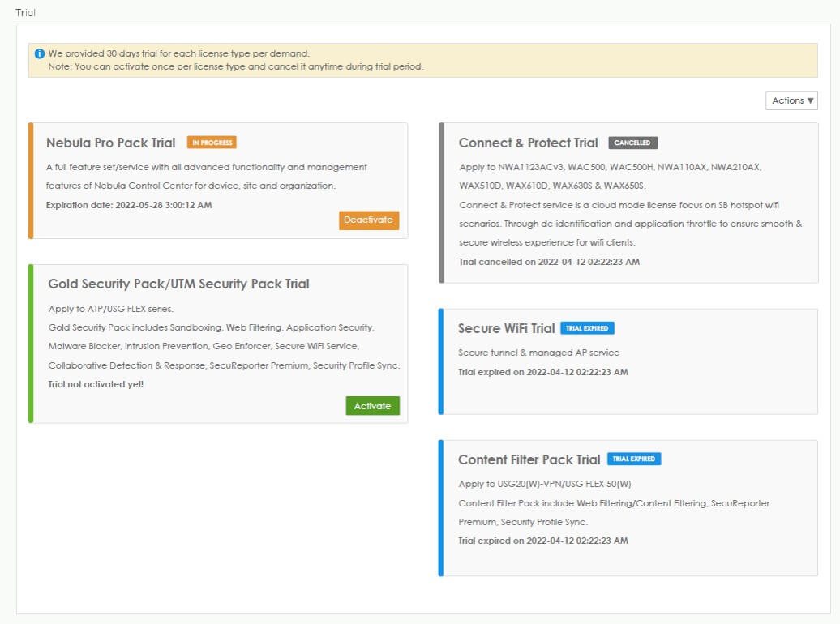Click the 'Note: You can activate once' line
The image size is (840, 624).
[x=236, y=66]
